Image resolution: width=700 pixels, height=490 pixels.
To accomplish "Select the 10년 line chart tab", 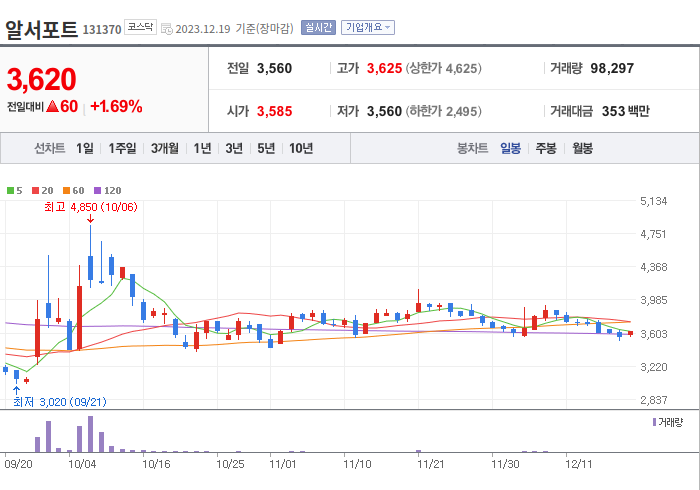I will pos(301,148).
